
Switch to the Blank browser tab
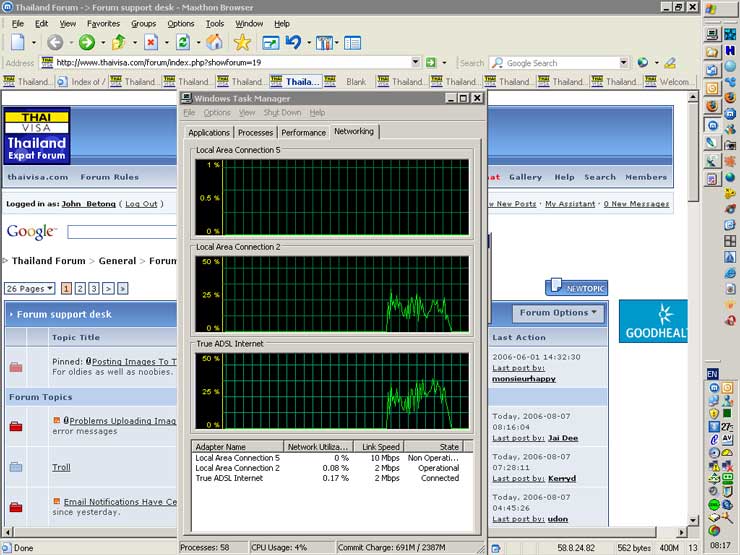349,82
